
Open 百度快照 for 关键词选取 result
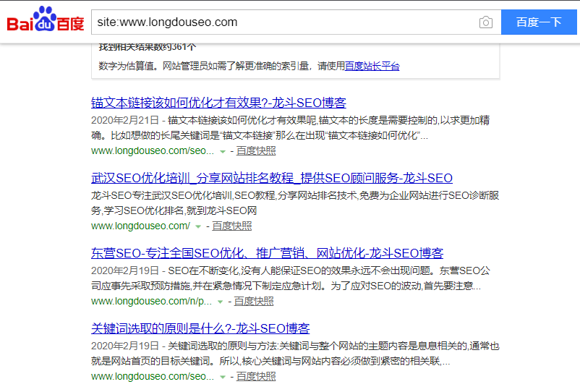256,377
